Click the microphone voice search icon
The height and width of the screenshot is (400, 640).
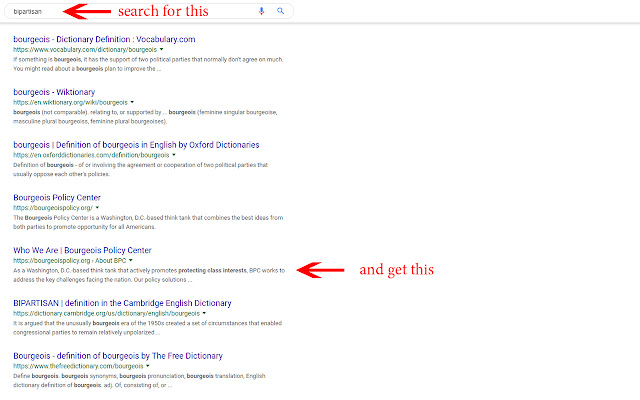pos(261,11)
